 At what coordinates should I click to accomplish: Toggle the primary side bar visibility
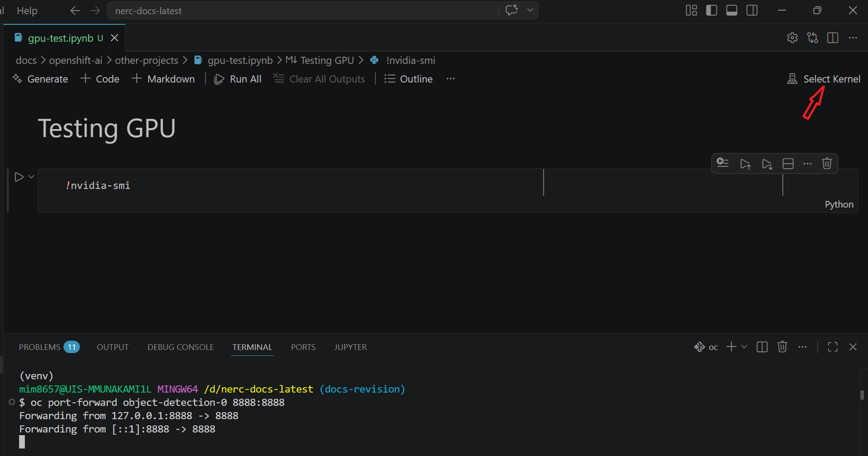711,11
